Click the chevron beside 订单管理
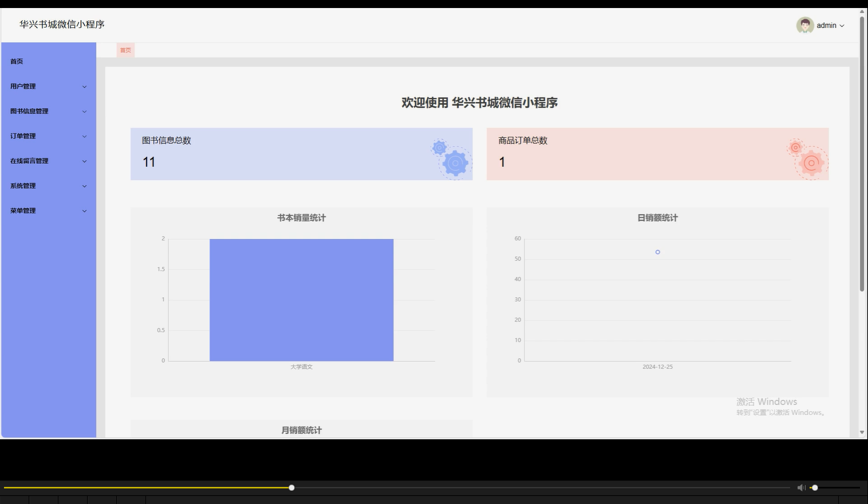This screenshot has height=504, width=868. tap(84, 136)
